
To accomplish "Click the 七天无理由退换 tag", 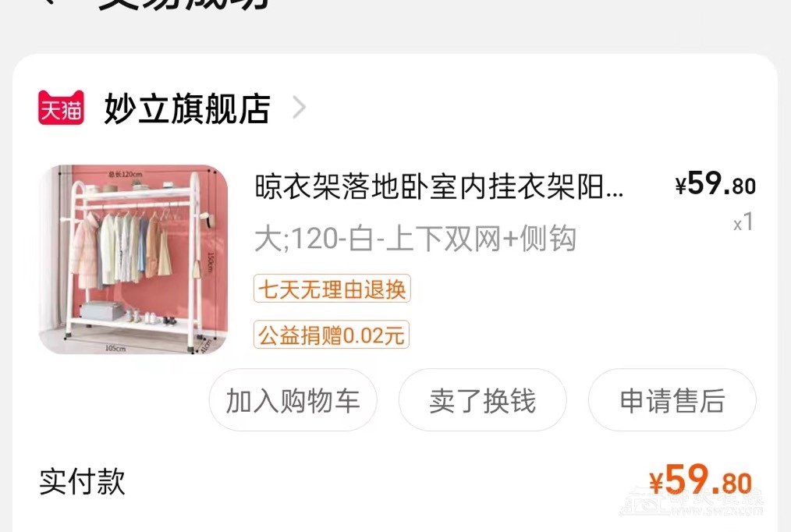I will 332,289.
